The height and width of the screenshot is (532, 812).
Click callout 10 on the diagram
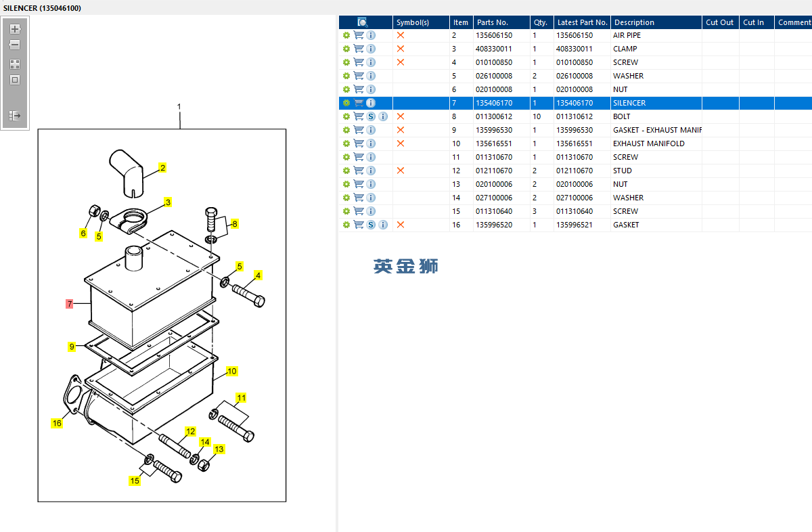click(231, 371)
